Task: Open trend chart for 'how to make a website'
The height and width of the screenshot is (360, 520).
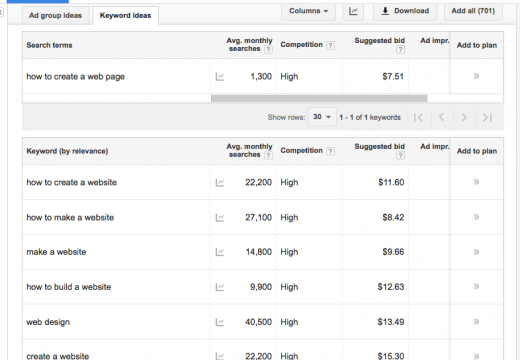Action: (220, 218)
